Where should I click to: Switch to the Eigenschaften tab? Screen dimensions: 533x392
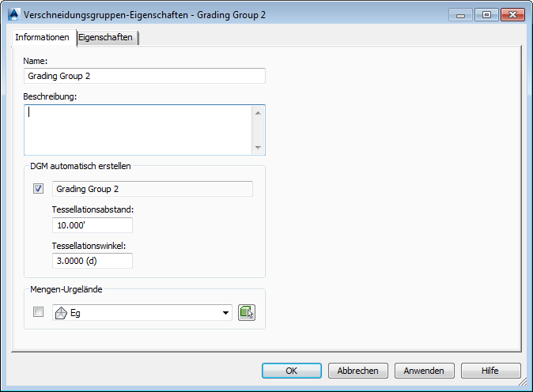point(106,38)
